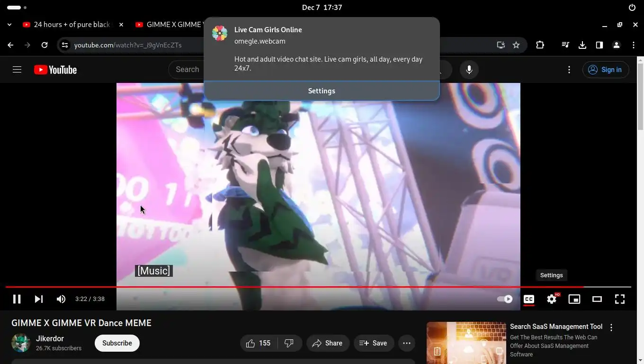Open system power menu
The width and height of the screenshot is (644, 364).
pyautogui.click(x=632, y=8)
